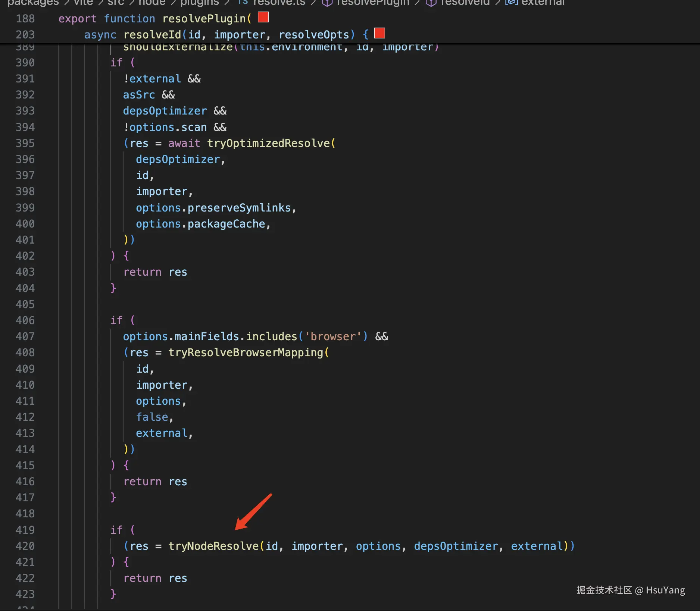Click the resolveId method icon in breadcrumb
The width and height of the screenshot is (700, 611).
(431, 3)
